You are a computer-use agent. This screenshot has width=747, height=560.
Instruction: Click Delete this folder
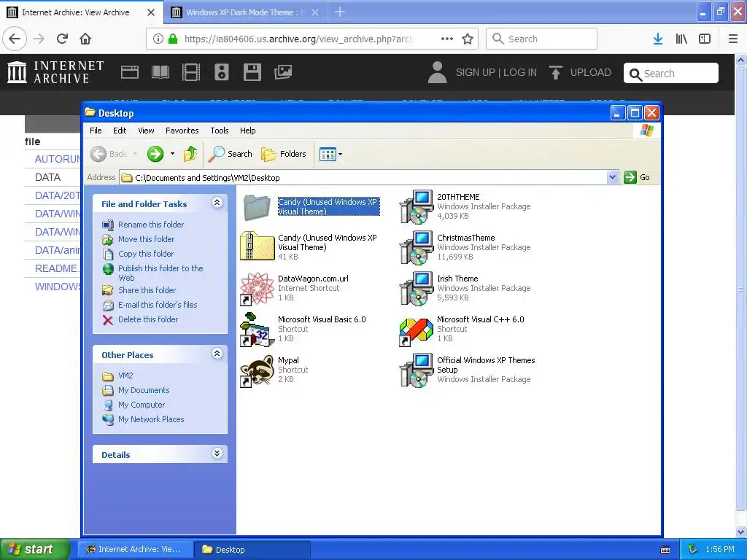(x=148, y=319)
